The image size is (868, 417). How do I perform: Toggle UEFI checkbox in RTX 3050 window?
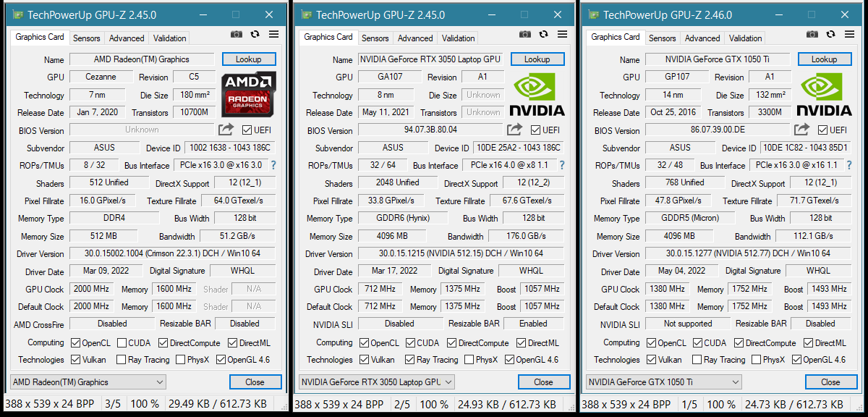(x=535, y=130)
